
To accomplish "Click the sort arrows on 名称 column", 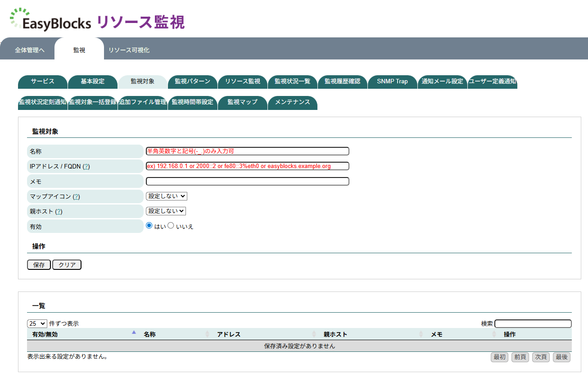I will tap(207, 334).
